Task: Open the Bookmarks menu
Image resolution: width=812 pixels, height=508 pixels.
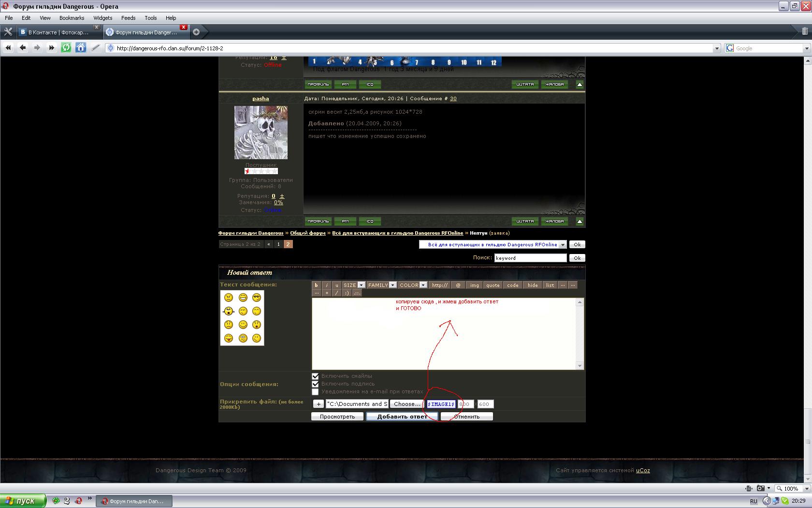Action: click(72, 18)
